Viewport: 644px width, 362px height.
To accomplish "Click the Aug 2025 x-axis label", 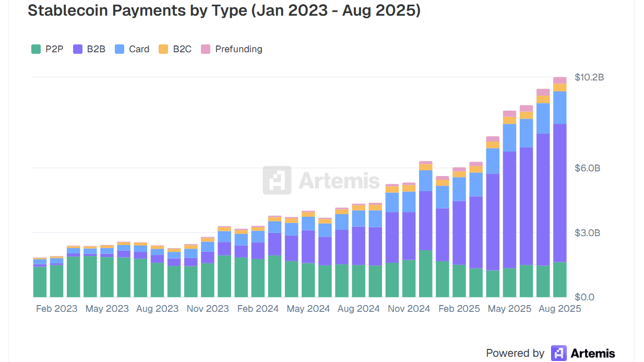I will pyautogui.click(x=559, y=309).
